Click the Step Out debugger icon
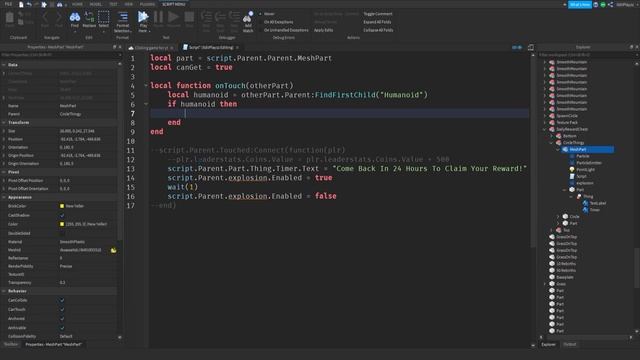This screenshot has width=640, height=360. click(x=234, y=17)
